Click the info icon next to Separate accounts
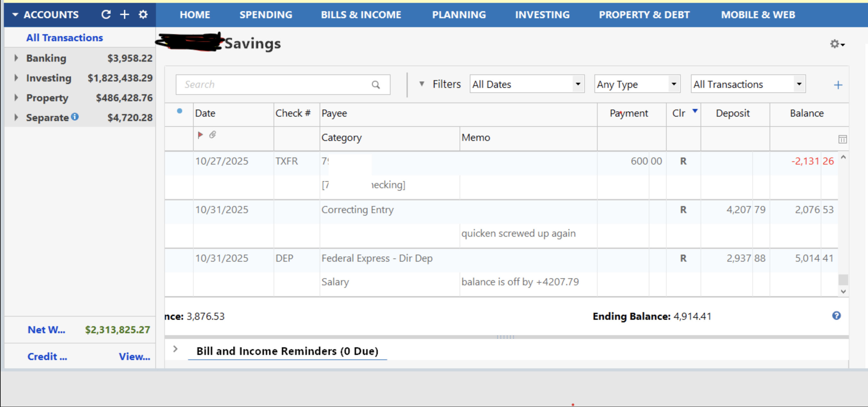 click(75, 117)
